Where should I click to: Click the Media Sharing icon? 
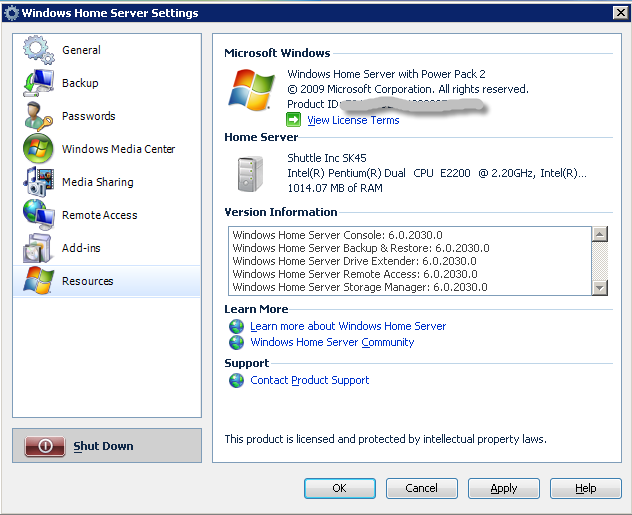click(x=38, y=182)
